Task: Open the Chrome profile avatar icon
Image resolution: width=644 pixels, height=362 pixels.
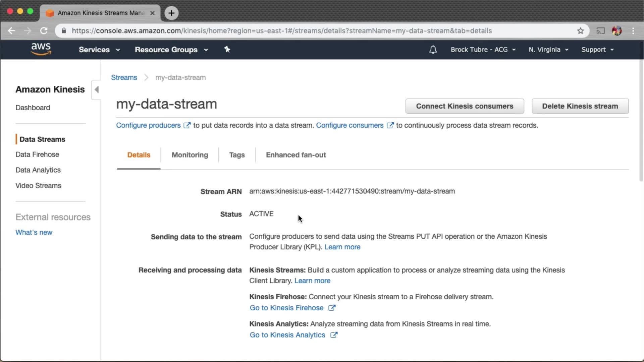Action: pyautogui.click(x=616, y=31)
